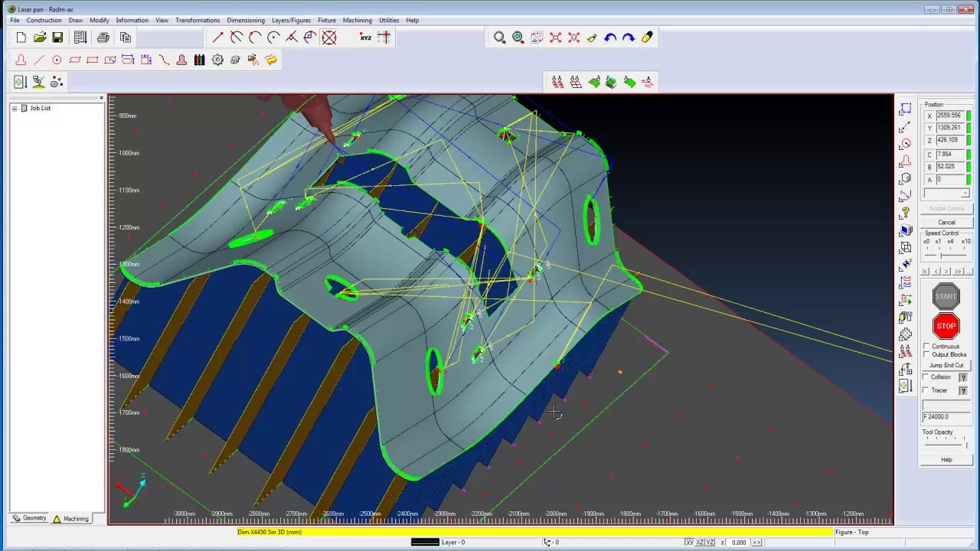Switch to the Geometry tab

pyautogui.click(x=29, y=519)
